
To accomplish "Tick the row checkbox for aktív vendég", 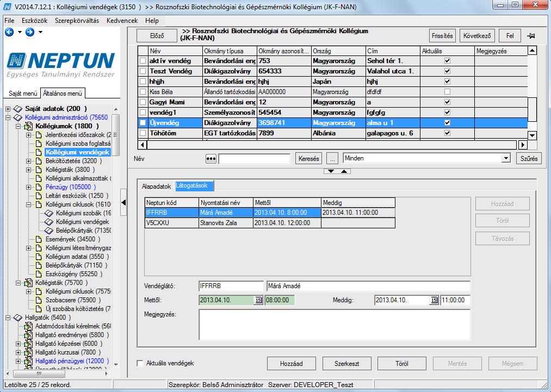I will coord(143,61).
